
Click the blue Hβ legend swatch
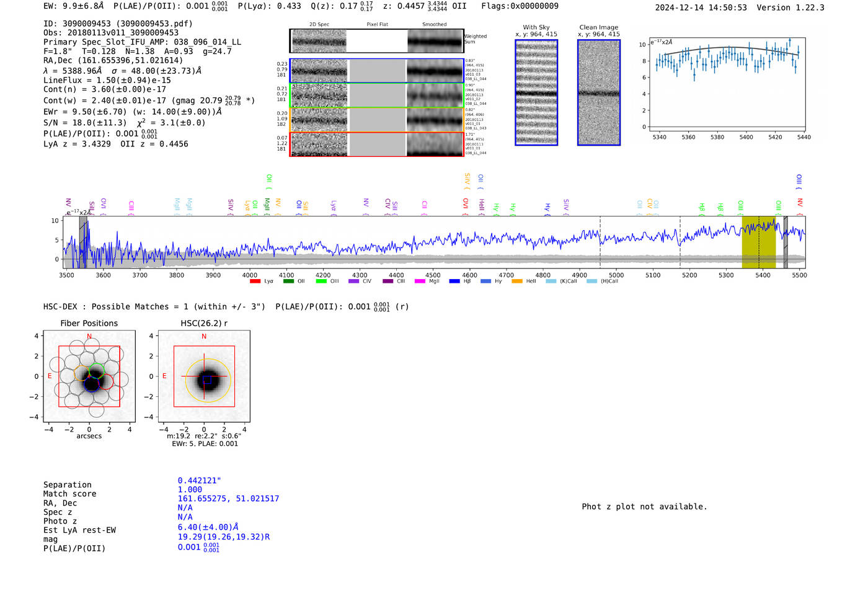pyautogui.click(x=454, y=281)
